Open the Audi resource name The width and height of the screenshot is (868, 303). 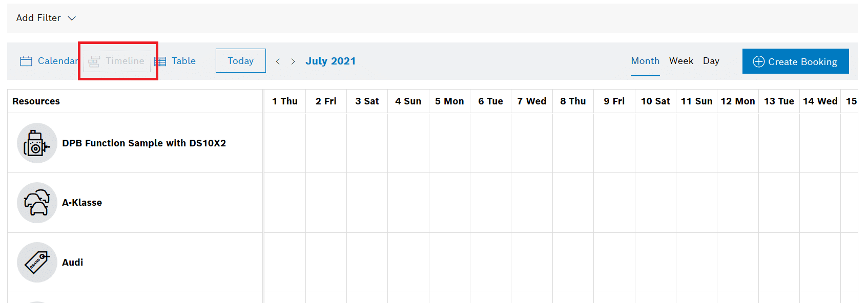click(72, 263)
